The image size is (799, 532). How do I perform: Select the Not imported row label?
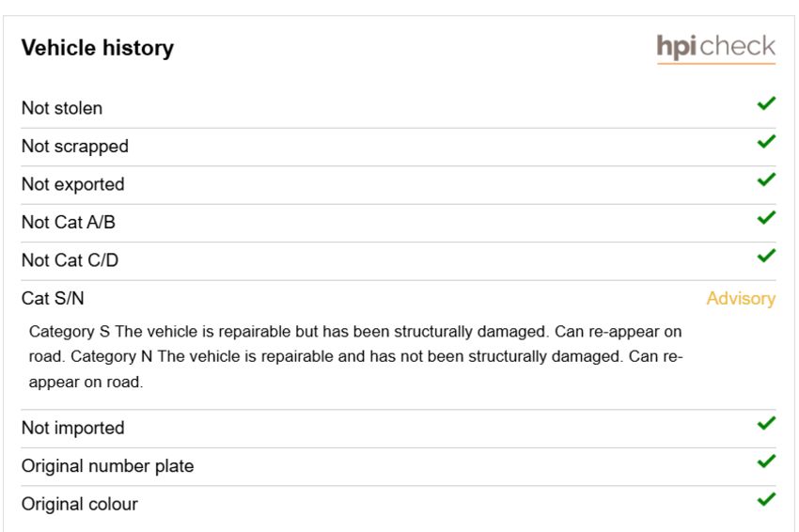(x=73, y=428)
